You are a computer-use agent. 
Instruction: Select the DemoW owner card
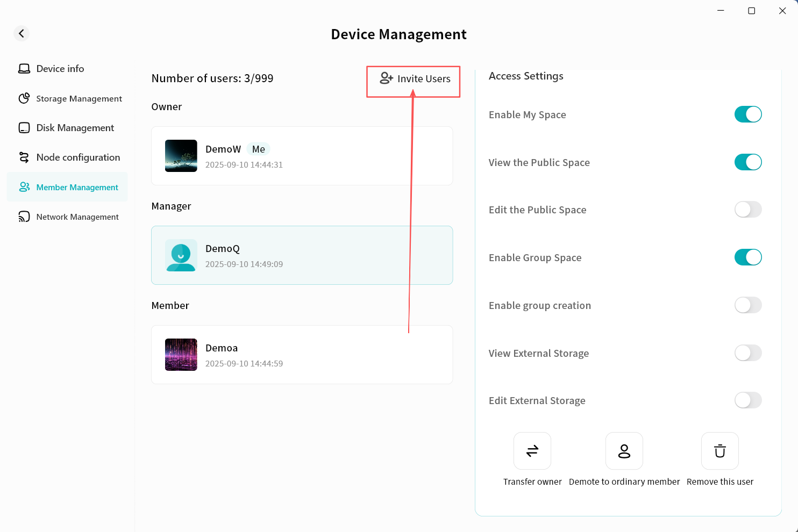(x=302, y=156)
